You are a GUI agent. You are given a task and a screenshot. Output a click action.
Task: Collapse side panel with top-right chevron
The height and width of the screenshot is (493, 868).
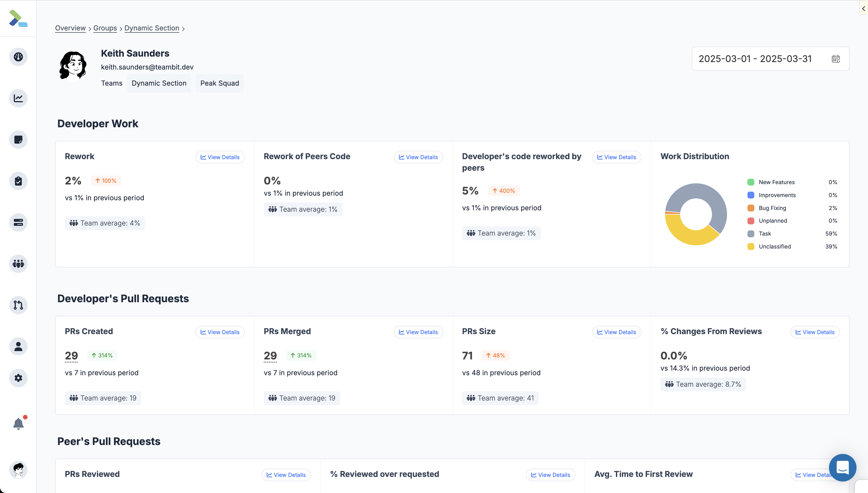coord(864,8)
